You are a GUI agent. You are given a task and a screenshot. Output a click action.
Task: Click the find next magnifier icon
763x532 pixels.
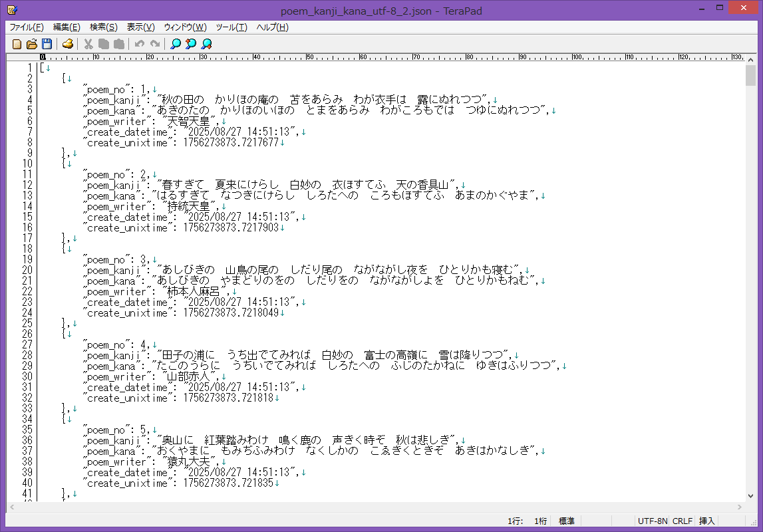click(206, 44)
